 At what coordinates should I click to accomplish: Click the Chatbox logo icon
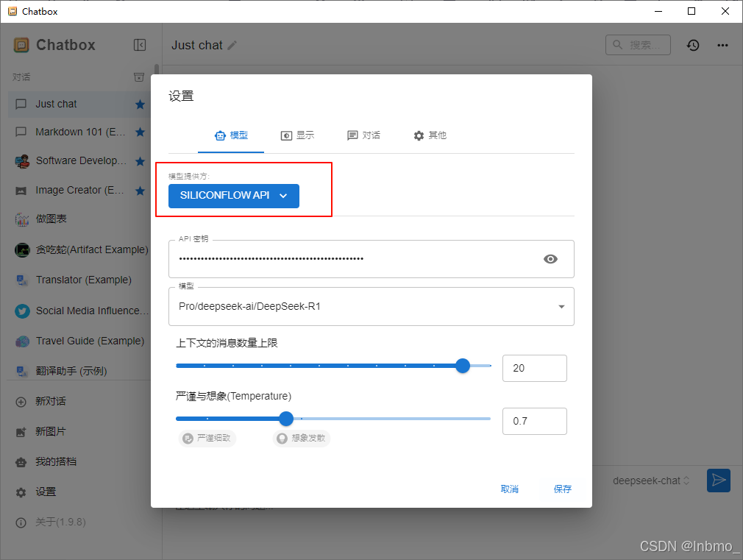21,45
